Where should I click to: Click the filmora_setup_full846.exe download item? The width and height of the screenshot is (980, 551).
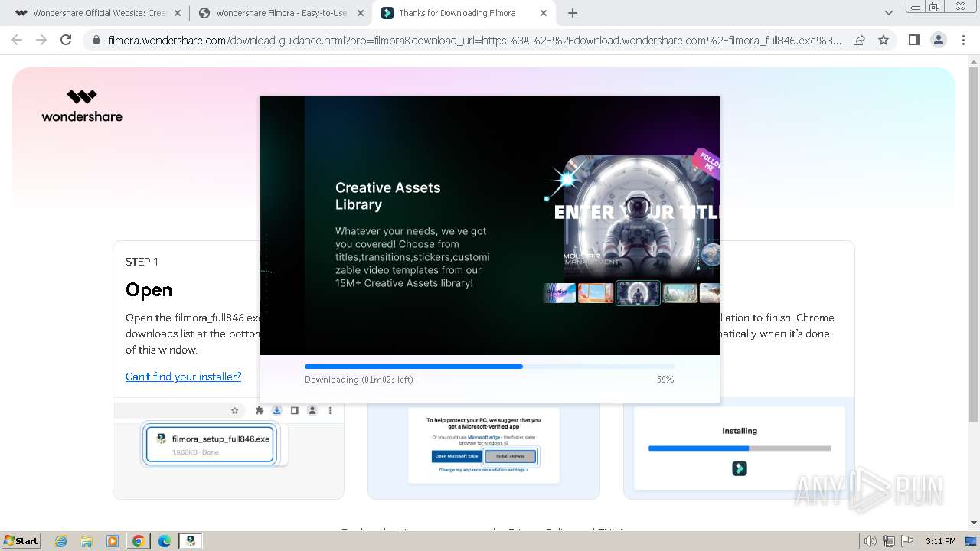click(x=210, y=445)
